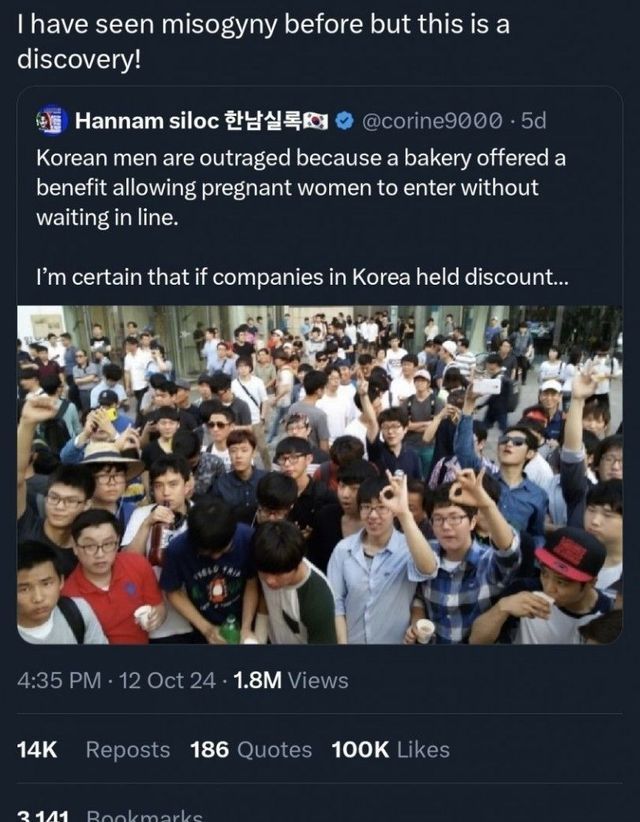Open the 4:35 PM timestamp link
Image resolution: width=640 pixels, height=822 pixels.
(59, 681)
